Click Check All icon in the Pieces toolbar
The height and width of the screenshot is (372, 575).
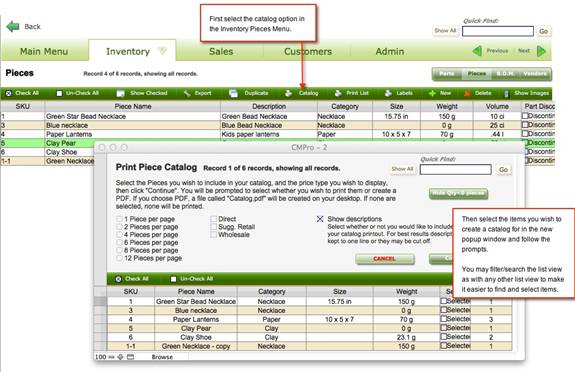(8, 93)
